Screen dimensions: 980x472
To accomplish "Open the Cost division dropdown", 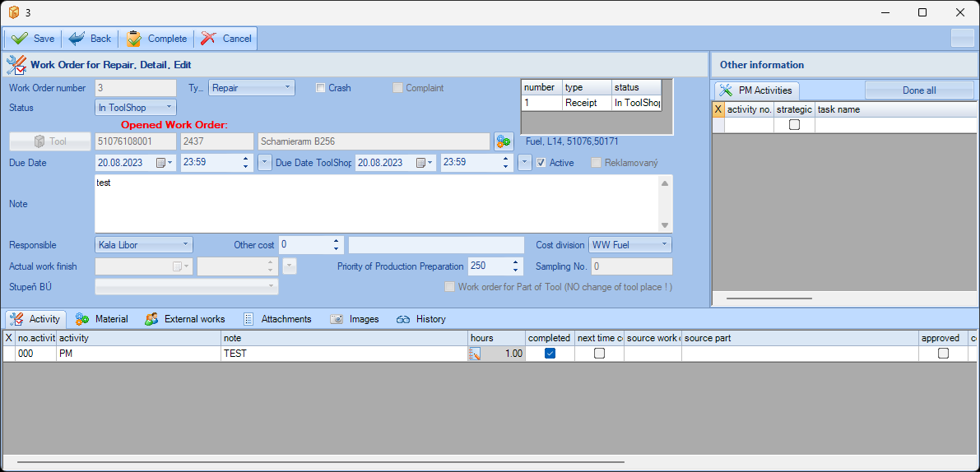I will [629, 244].
